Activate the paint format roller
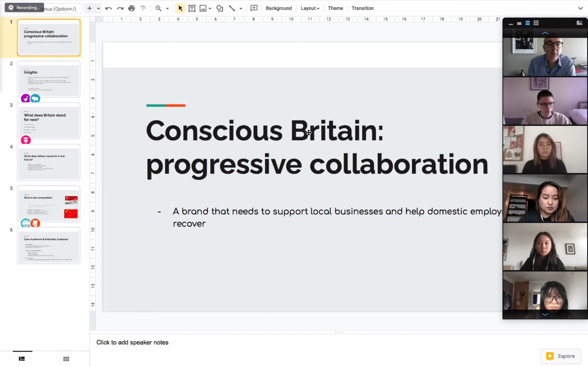 [143, 8]
